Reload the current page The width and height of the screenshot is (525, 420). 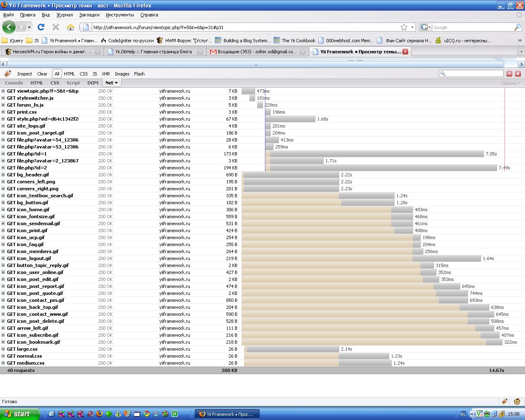pos(41,27)
